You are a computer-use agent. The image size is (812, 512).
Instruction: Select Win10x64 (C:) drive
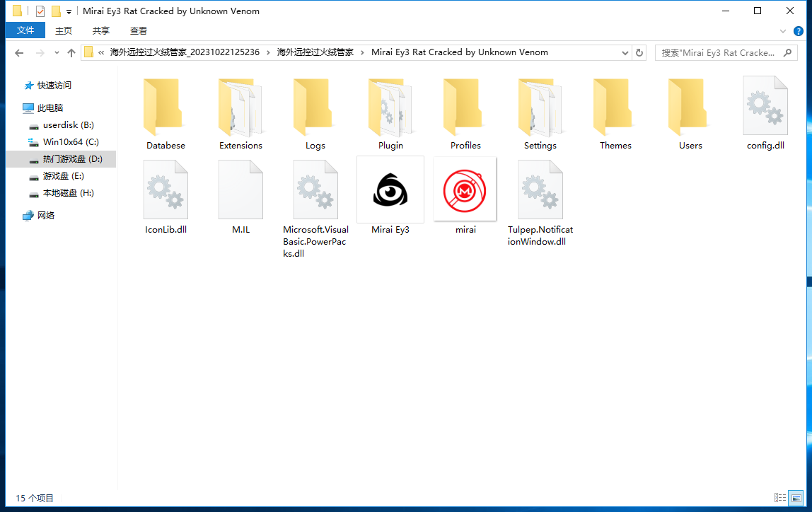[x=71, y=142]
